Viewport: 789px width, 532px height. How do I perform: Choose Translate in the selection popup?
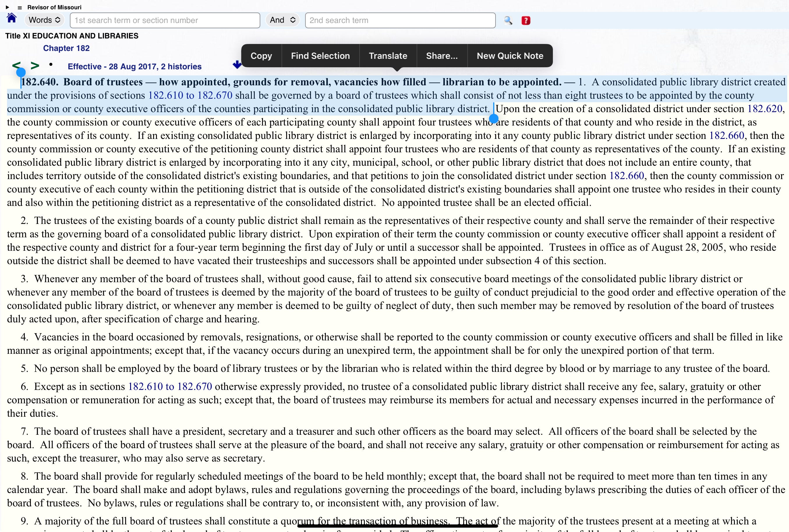pyautogui.click(x=388, y=56)
